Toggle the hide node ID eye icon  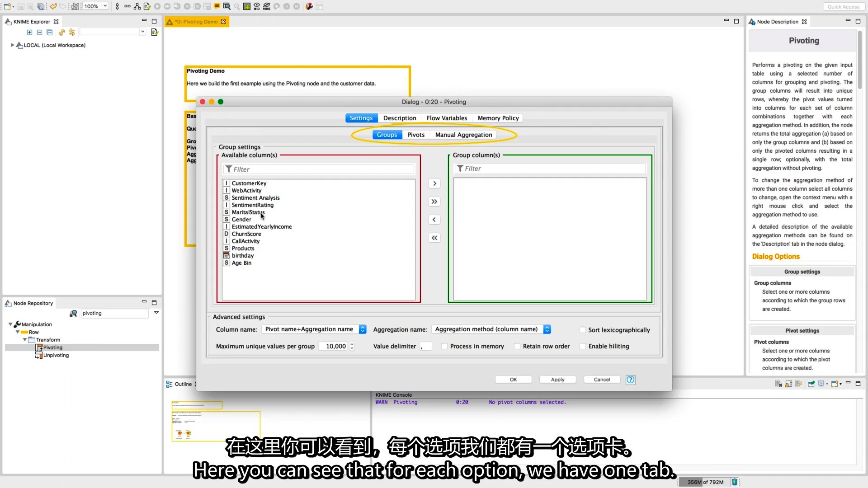(x=257, y=6)
